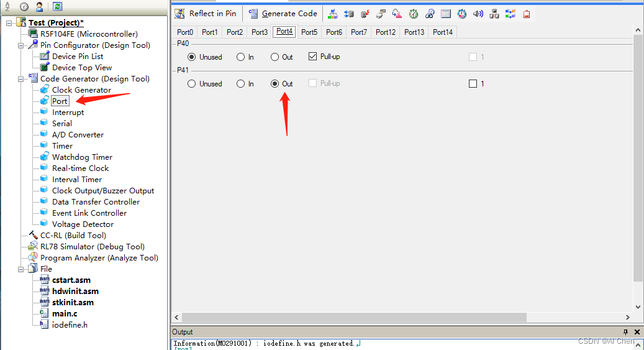Open Event Link Controller colored-blocks toolbar icon
Viewport: 644px width, 350px height.
coord(510,14)
